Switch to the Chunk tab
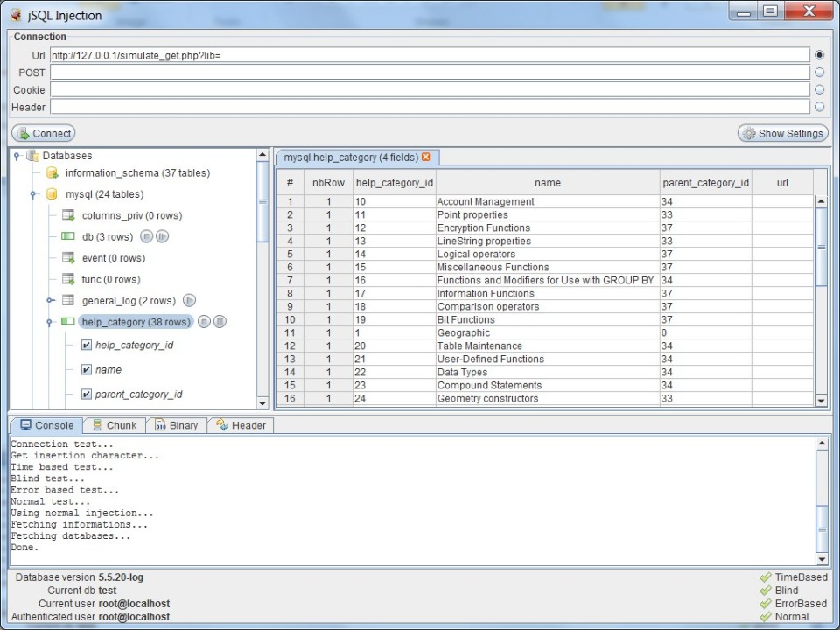 click(115, 425)
